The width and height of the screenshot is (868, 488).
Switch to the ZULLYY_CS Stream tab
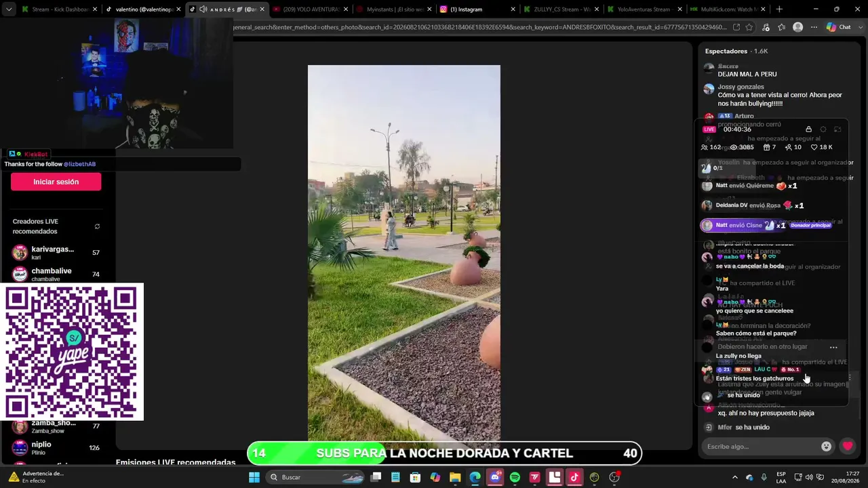(559, 9)
